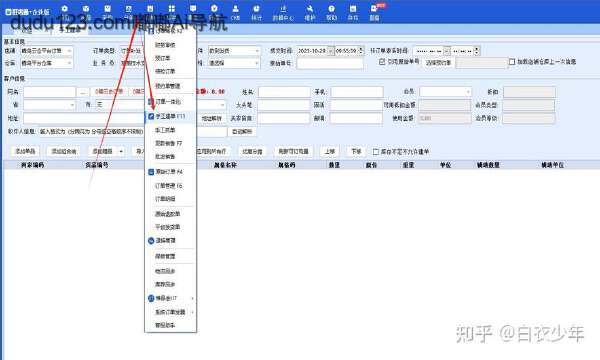Open the 帮助 question-mark help icon
Screen dimensions: 600x360
tap(331, 12)
